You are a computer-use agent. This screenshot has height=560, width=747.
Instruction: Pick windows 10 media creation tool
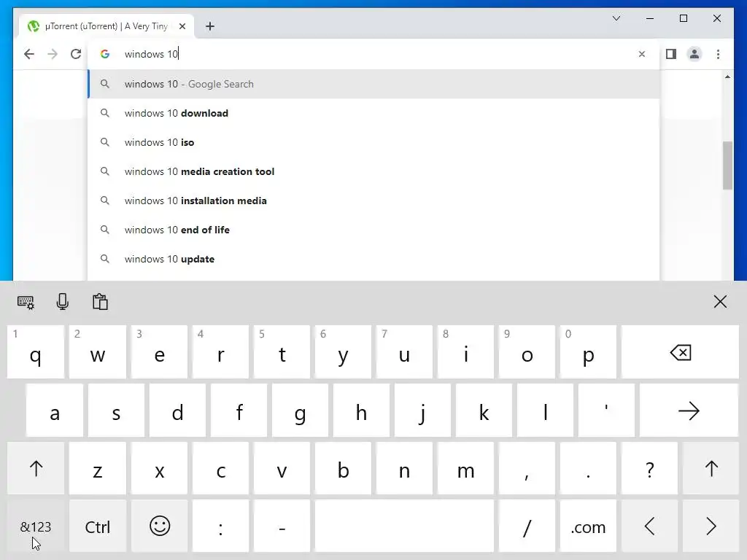click(374, 171)
